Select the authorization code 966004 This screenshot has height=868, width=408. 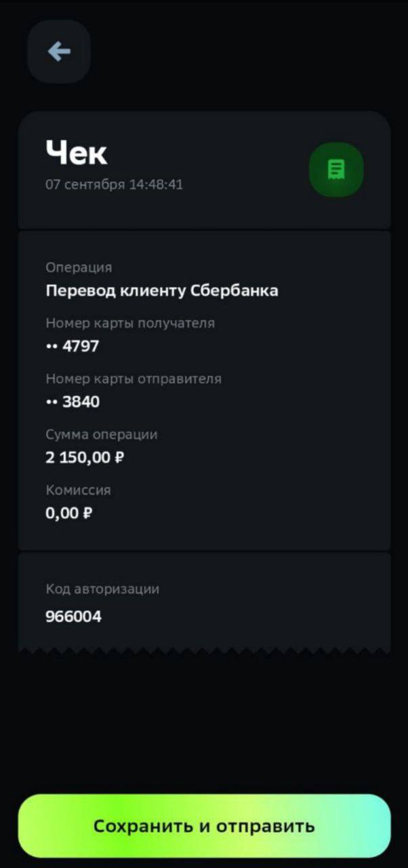pos(74,617)
